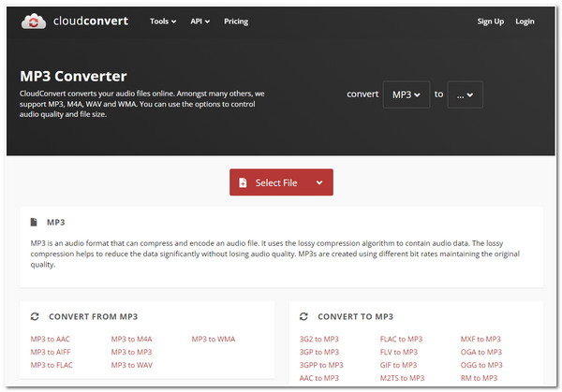This screenshot has width=562, height=392.
Task: Open the MP3 to MP3 link
Action: tap(131, 352)
